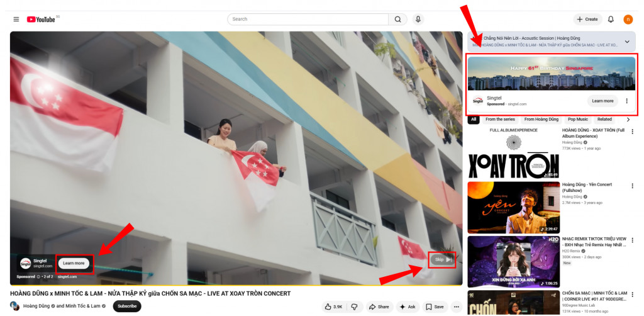Image resolution: width=644 pixels, height=316 pixels.
Task: Open Nhạc Remix TikTok video thumbnail
Action: [513, 262]
